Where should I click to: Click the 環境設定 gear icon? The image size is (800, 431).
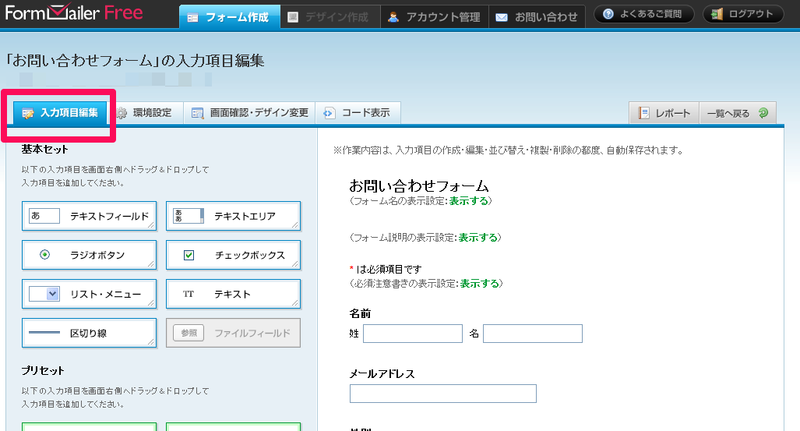[121, 113]
